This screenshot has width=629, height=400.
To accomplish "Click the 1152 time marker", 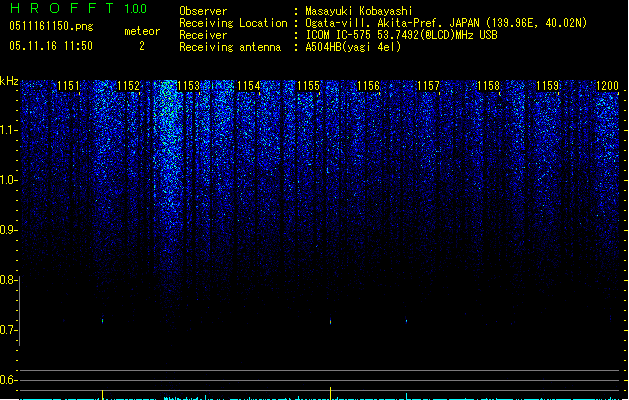I will coord(128,86).
